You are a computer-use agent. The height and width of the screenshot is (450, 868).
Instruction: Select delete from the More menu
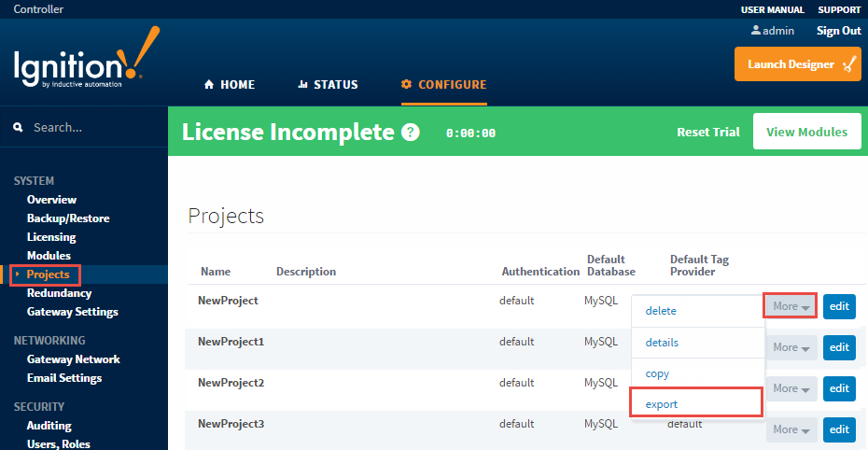661,311
